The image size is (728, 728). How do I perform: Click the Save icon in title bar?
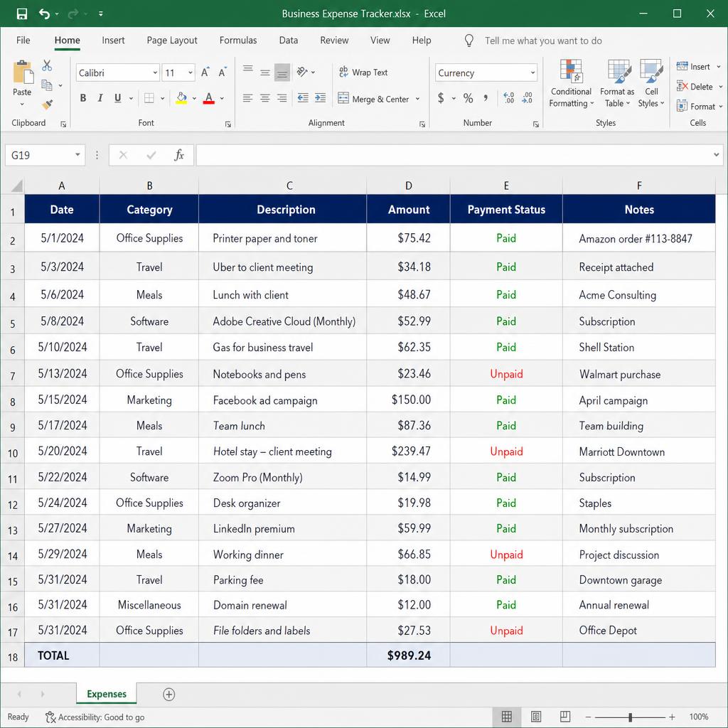coord(22,14)
